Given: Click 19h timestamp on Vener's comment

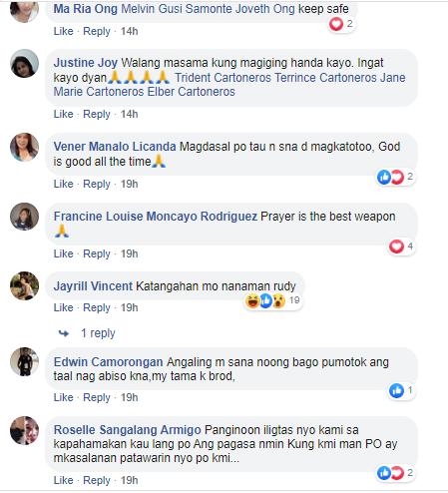Looking at the screenshot, I should [x=129, y=184].
